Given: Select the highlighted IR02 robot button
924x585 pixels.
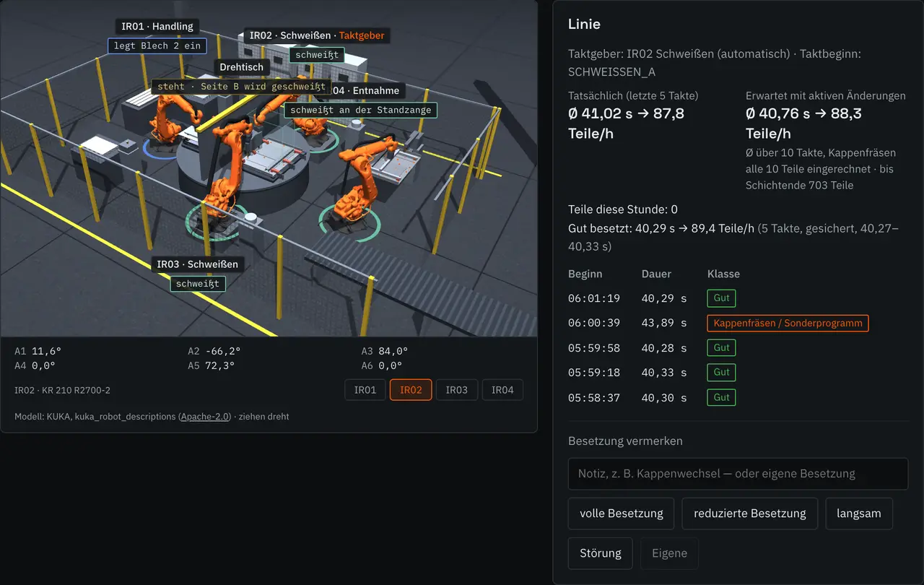Looking at the screenshot, I should 411,390.
